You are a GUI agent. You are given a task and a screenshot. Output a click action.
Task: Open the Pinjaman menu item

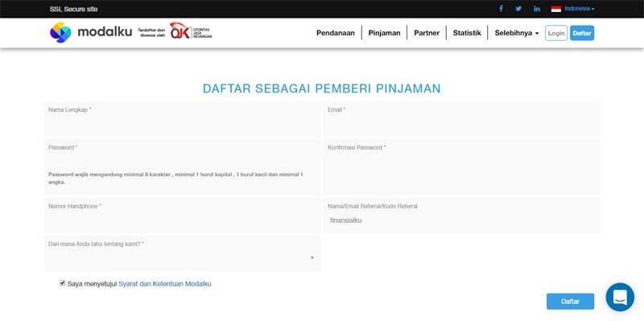tap(384, 33)
